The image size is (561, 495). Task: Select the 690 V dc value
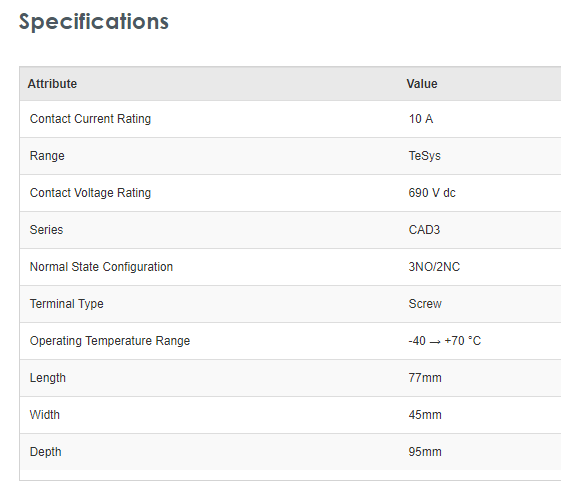pos(432,193)
